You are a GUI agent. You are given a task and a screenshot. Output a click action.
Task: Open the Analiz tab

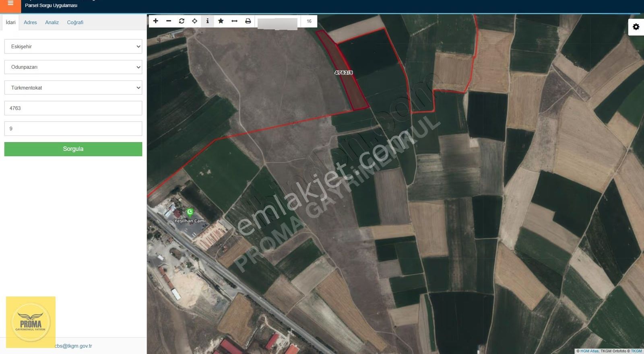[x=52, y=23]
